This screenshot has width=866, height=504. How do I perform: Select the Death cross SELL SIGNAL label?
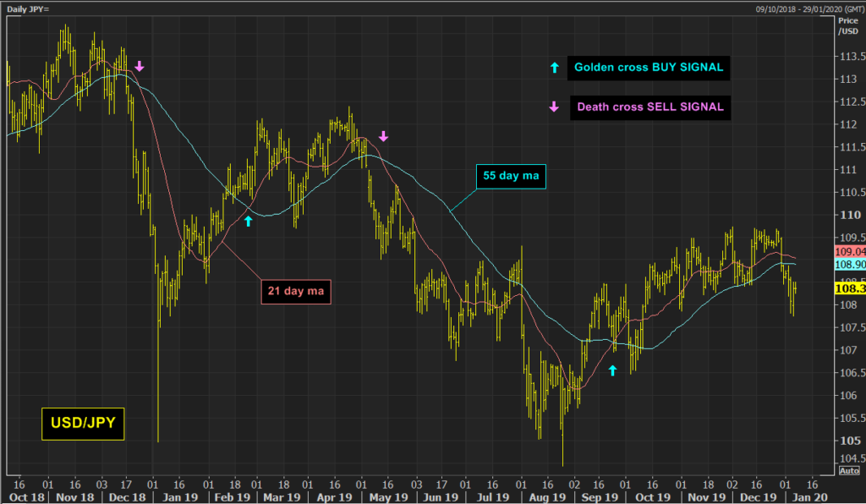click(649, 107)
